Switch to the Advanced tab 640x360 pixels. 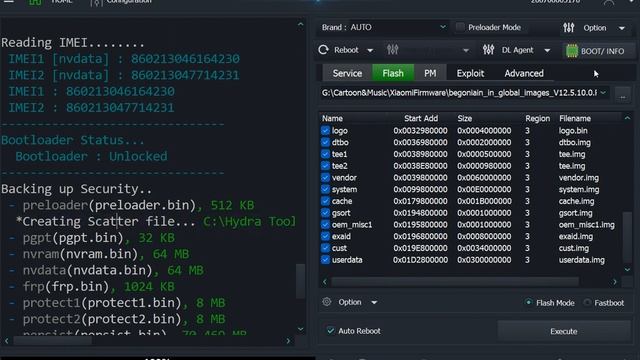point(524,73)
